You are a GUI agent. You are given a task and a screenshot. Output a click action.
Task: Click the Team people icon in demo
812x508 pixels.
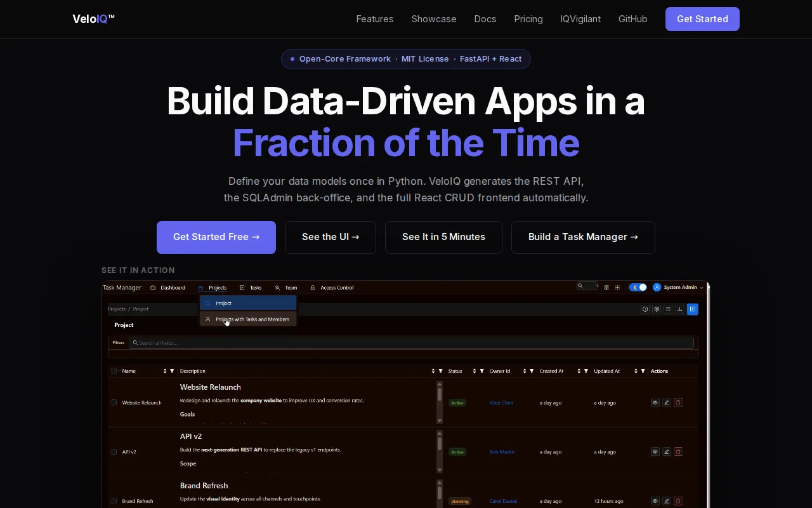coord(277,288)
